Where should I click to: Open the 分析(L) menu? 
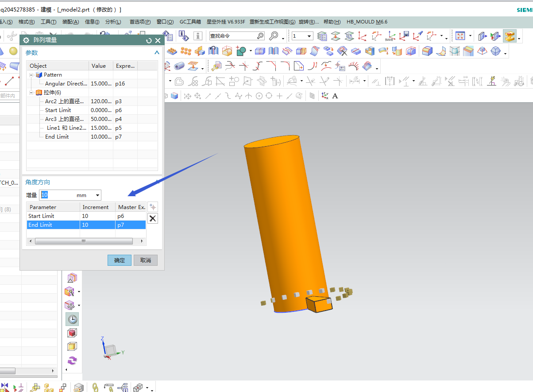click(x=113, y=22)
